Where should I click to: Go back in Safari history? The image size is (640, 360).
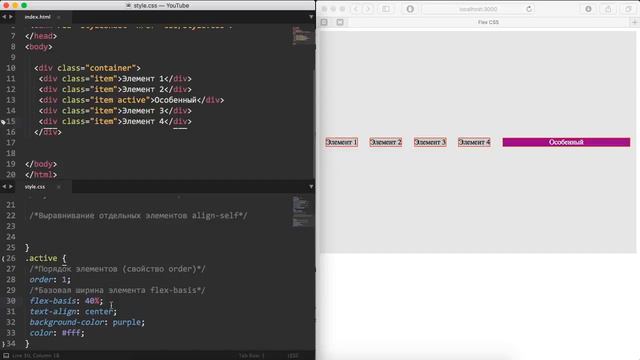point(356,9)
